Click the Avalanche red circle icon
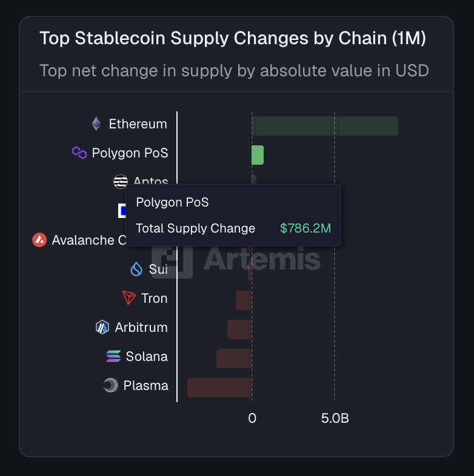The height and width of the screenshot is (476, 474). point(39,240)
